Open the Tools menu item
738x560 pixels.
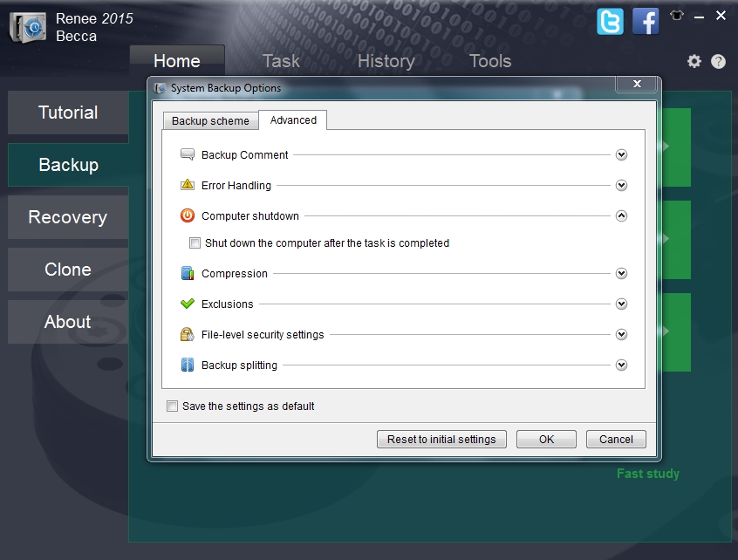[489, 61]
